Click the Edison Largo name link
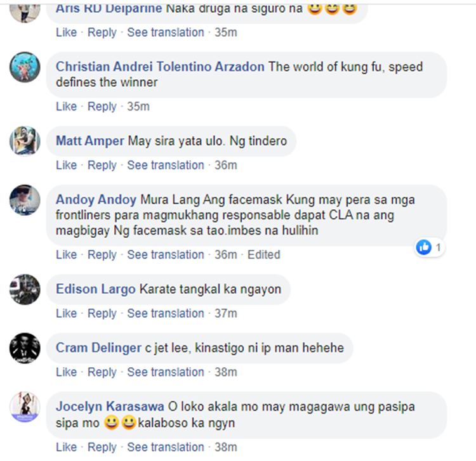Screen dimensions: 476x461 click(x=96, y=289)
